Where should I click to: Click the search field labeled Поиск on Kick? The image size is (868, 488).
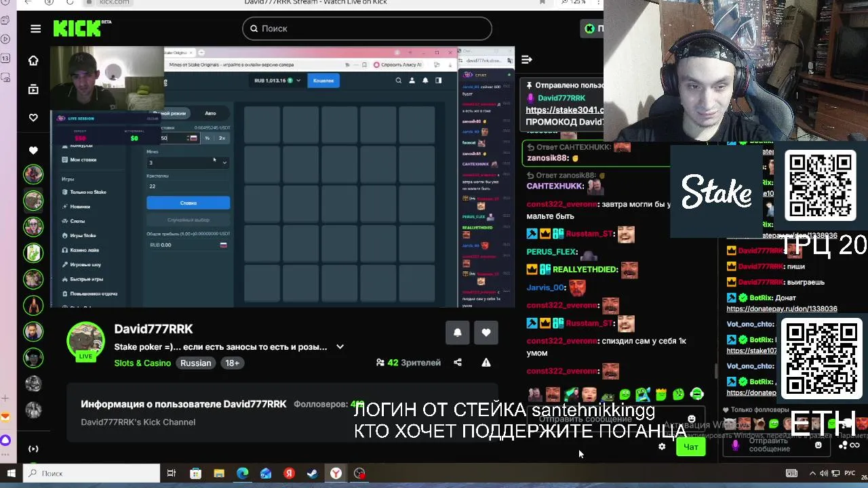pyautogui.click(x=367, y=28)
